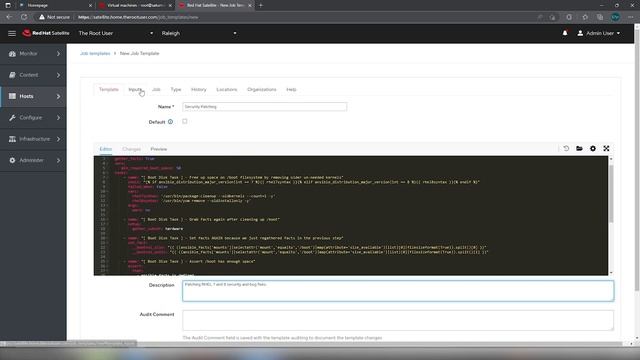Click the Description text area
The image size is (640, 360).
(398, 291)
